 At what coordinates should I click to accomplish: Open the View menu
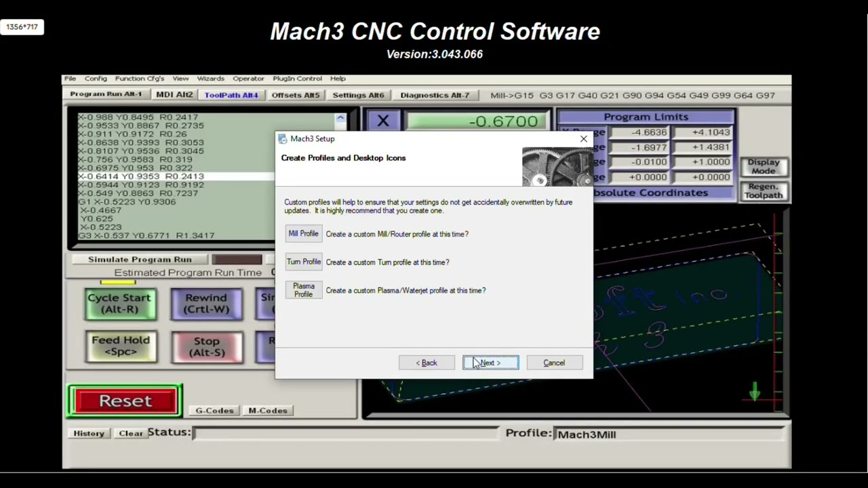click(180, 79)
